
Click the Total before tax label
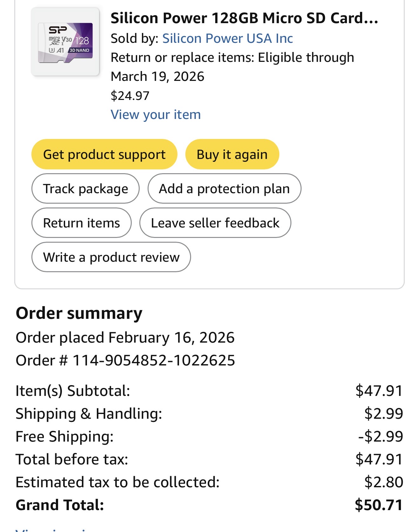72,459
